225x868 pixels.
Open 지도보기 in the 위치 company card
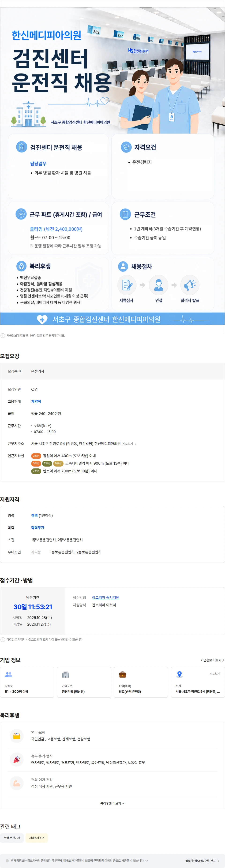tap(215, 674)
